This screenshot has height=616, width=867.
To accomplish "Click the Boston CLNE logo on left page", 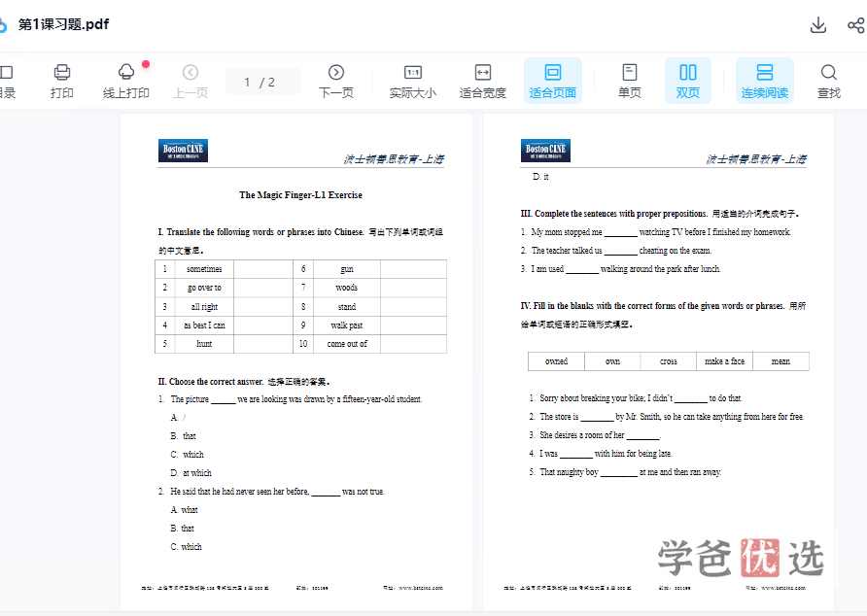I will click(x=183, y=151).
